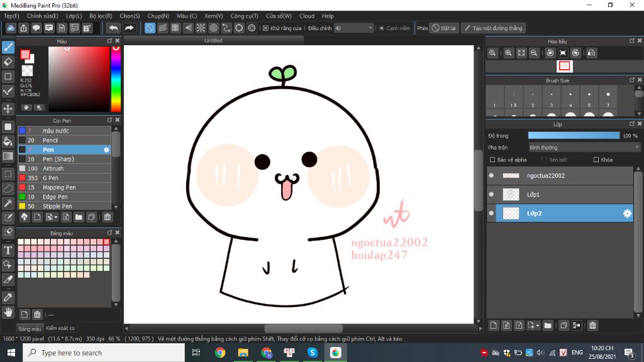Select the Move tool
The height and width of the screenshot is (362, 644).
click(8, 109)
